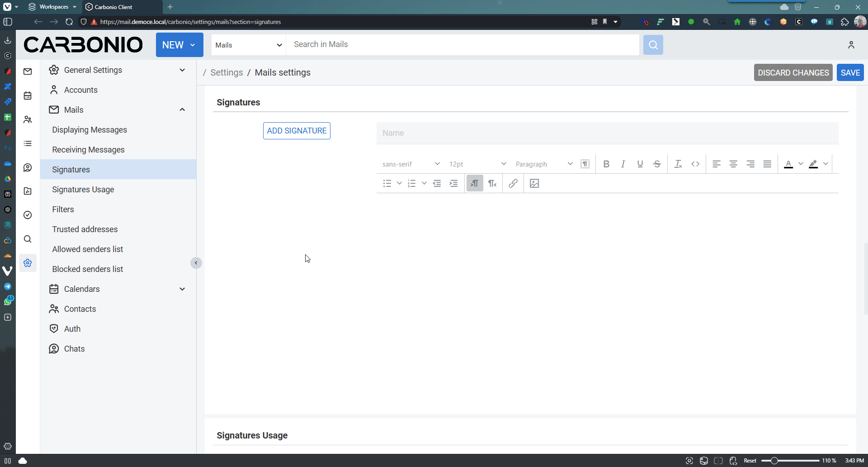Click the NEW button

179,45
